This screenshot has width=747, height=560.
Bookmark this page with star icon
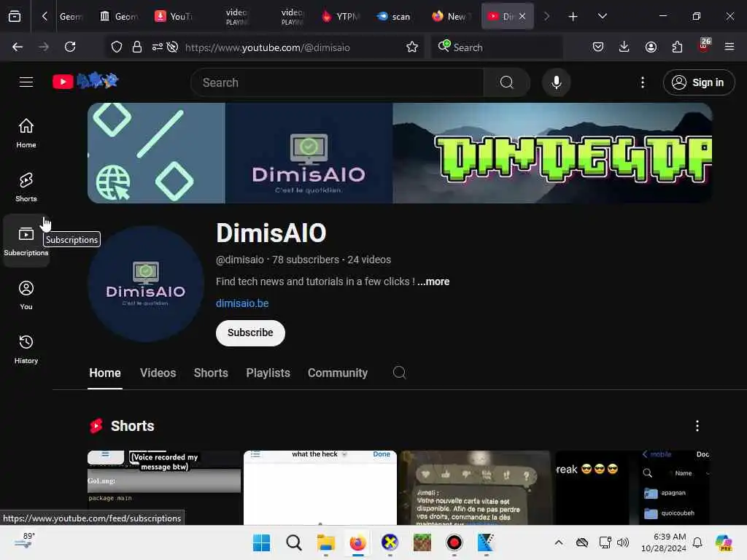pos(412,47)
